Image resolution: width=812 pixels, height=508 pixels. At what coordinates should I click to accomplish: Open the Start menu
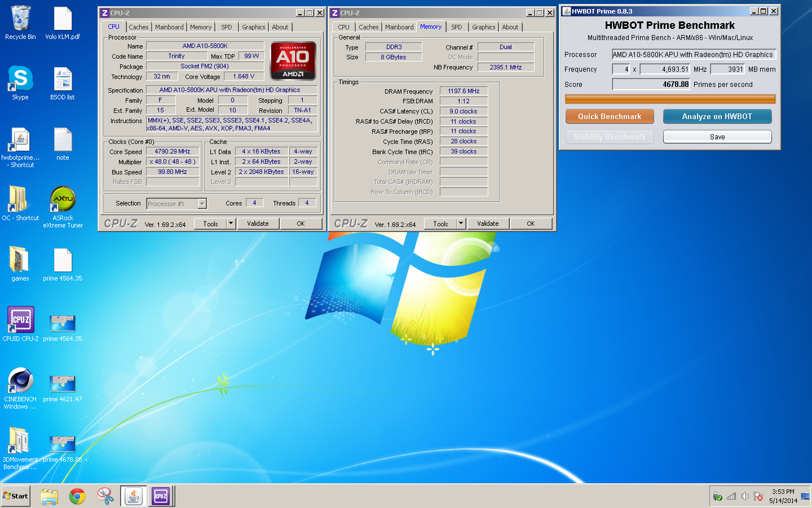coord(16,496)
